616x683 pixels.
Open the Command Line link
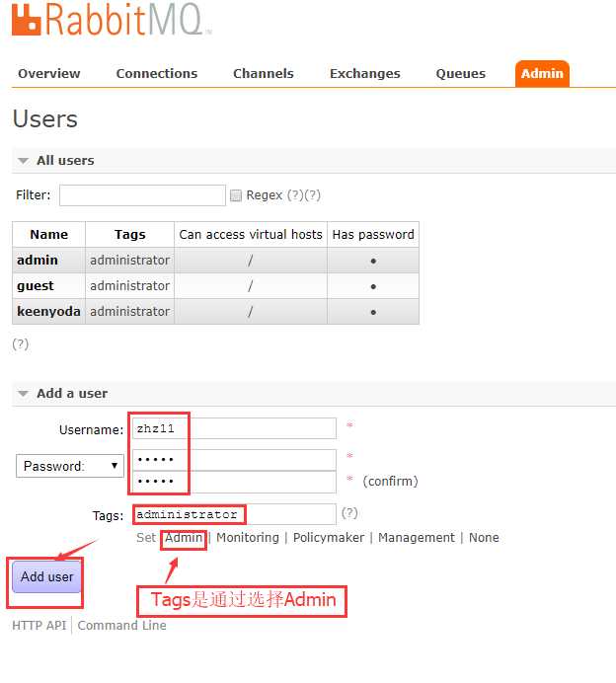click(x=122, y=626)
